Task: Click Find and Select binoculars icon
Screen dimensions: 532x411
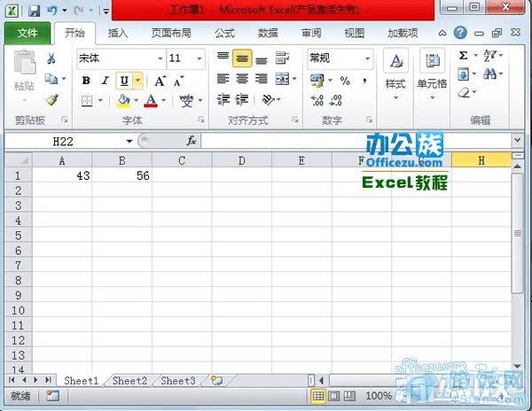Action: point(489,74)
